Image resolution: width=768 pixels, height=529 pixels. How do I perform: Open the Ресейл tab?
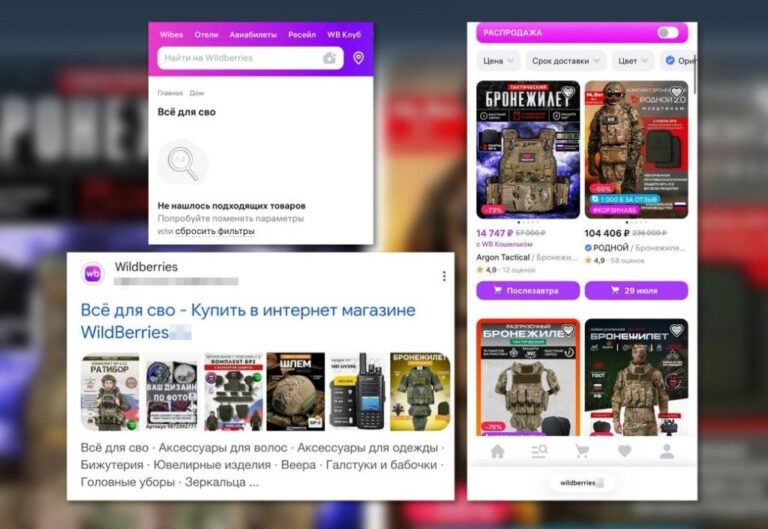[x=302, y=35]
